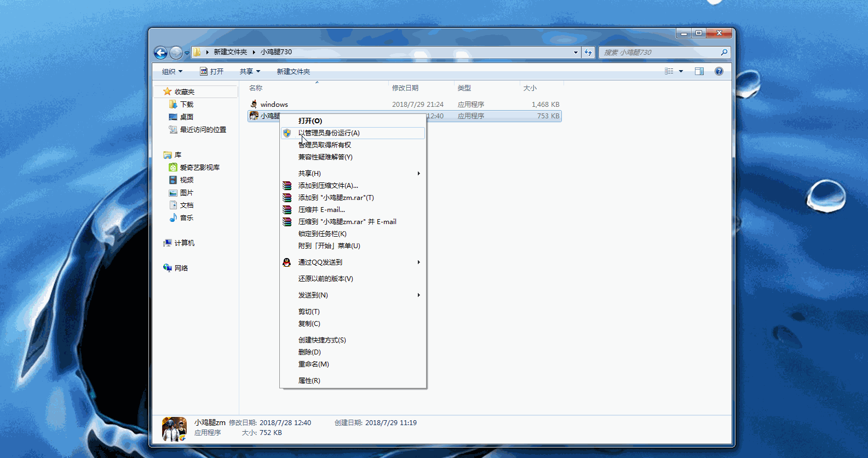Click the shield icon for run as administrator

(x=287, y=133)
